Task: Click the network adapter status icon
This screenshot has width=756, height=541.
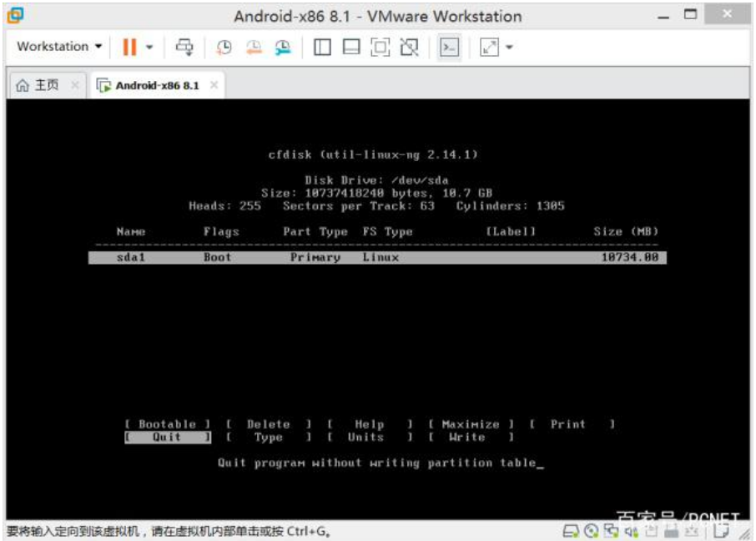Action: click(612, 531)
